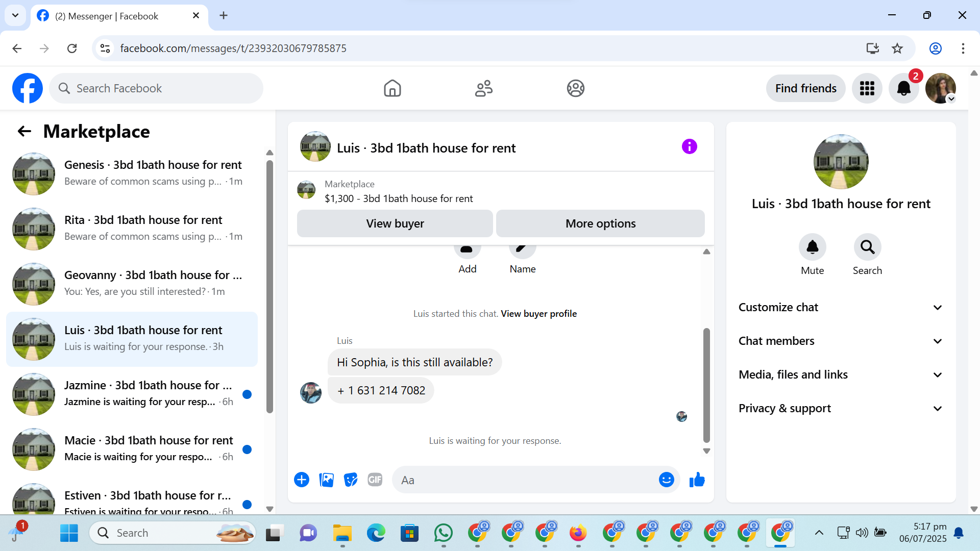Image resolution: width=980 pixels, height=551 pixels.
Task: Open more actions plus icon
Action: (302, 480)
